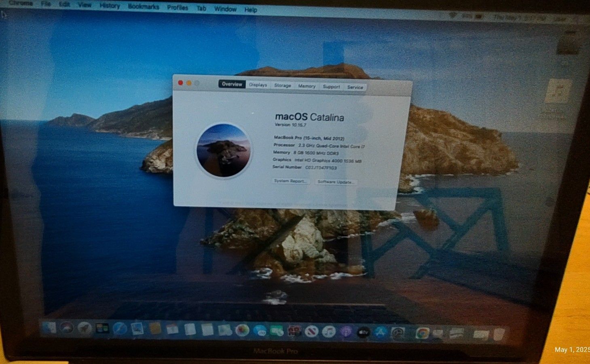The width and height of the screenshot is (590, 364).
Task: Close the About This Mac window
Action: pos(180,83)
